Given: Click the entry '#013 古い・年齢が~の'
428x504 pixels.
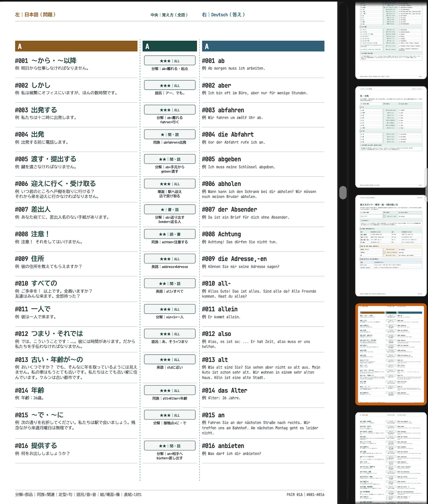Looking at the screenshot, I should [49, 360].
